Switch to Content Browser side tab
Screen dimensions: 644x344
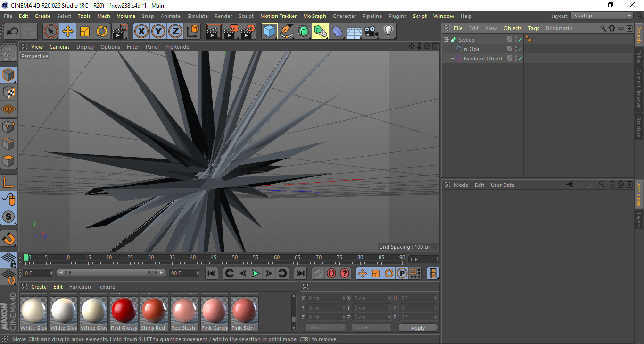(x=639, y=88)
